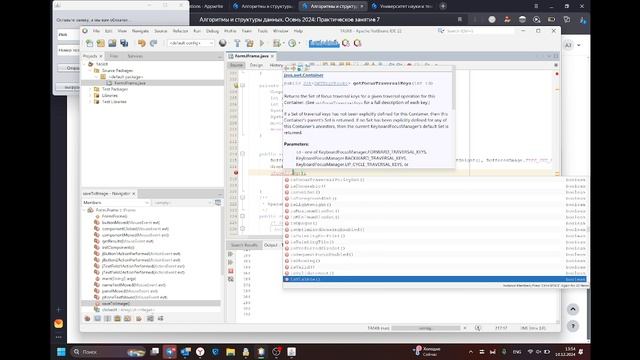Open the File menu
The image size is (640, 360).
(96, 31)
